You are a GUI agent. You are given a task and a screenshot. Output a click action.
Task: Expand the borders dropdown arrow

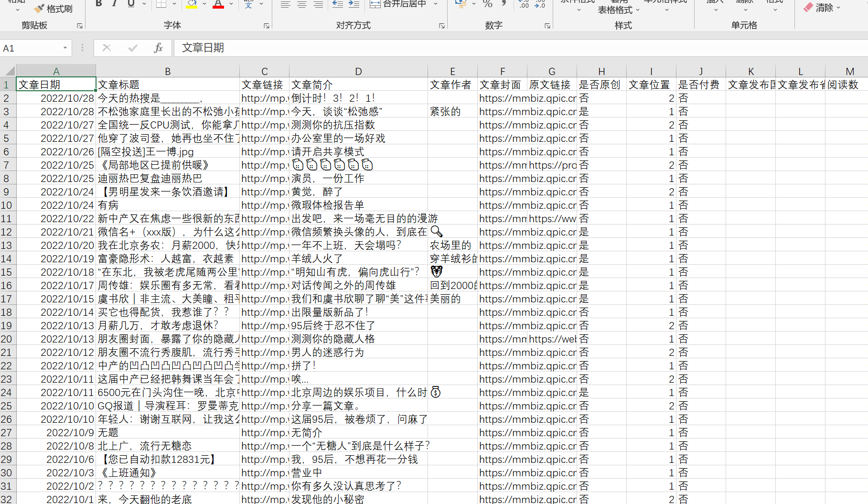pos(174,4)
